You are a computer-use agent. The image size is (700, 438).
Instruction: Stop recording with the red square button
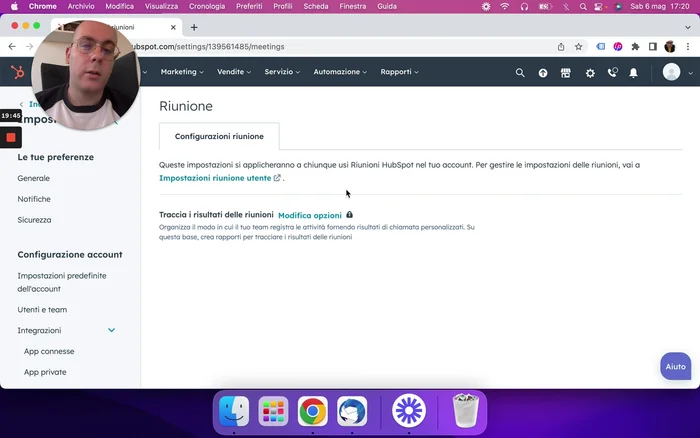[x=11, y=138]
